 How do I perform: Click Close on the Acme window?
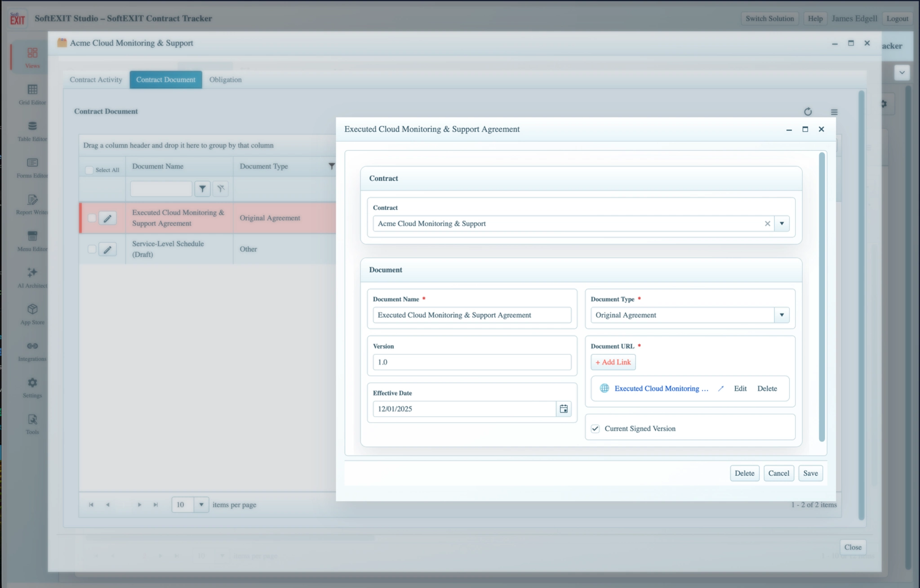coord(853,547)
